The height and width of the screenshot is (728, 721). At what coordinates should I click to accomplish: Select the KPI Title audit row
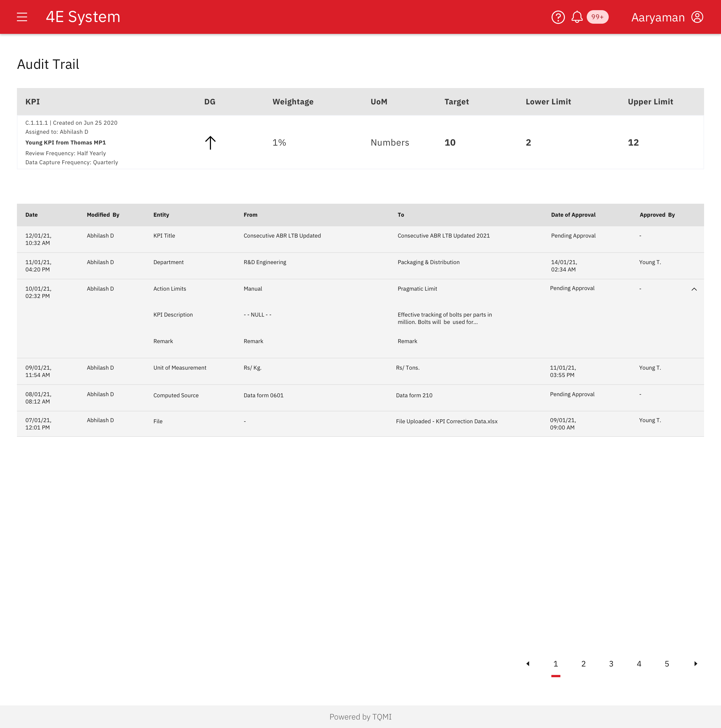point(164,236)
